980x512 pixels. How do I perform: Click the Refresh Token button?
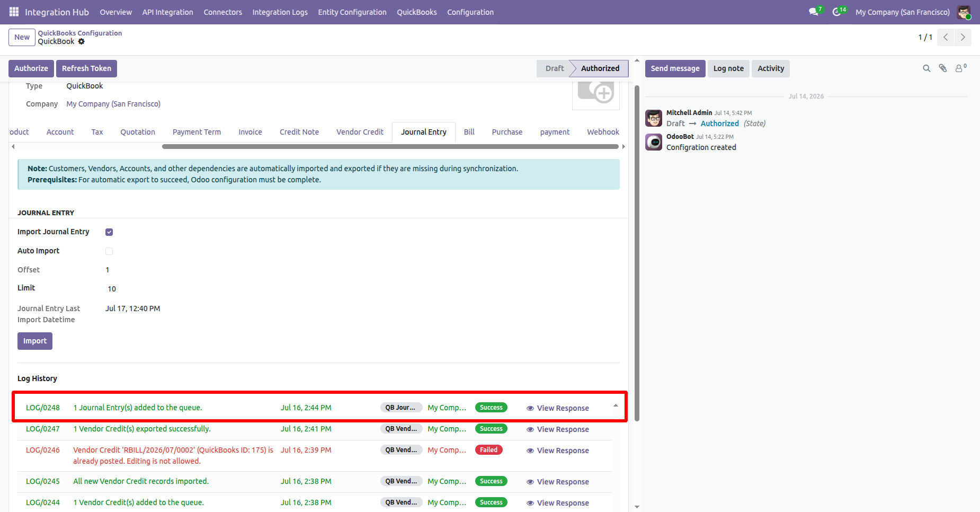tap(86, 68)
